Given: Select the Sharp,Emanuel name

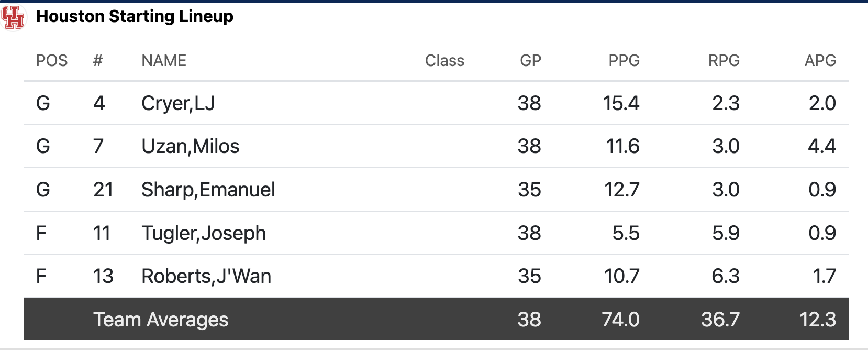Looking at the screenshot, I should point(208,190).
